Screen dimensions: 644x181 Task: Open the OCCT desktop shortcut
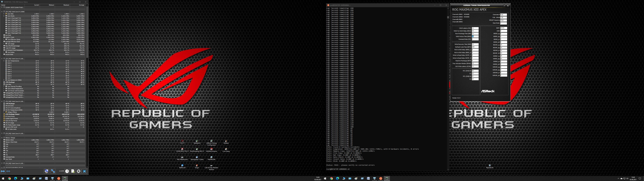[x=182, y=142]
